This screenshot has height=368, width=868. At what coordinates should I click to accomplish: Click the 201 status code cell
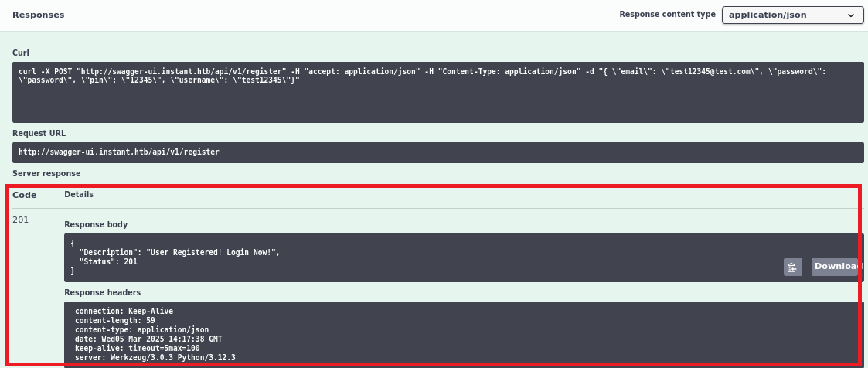click(21, 220)
